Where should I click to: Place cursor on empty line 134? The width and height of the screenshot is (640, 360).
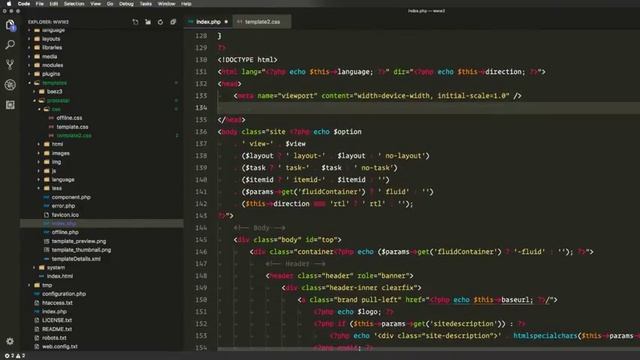[429, 108]
